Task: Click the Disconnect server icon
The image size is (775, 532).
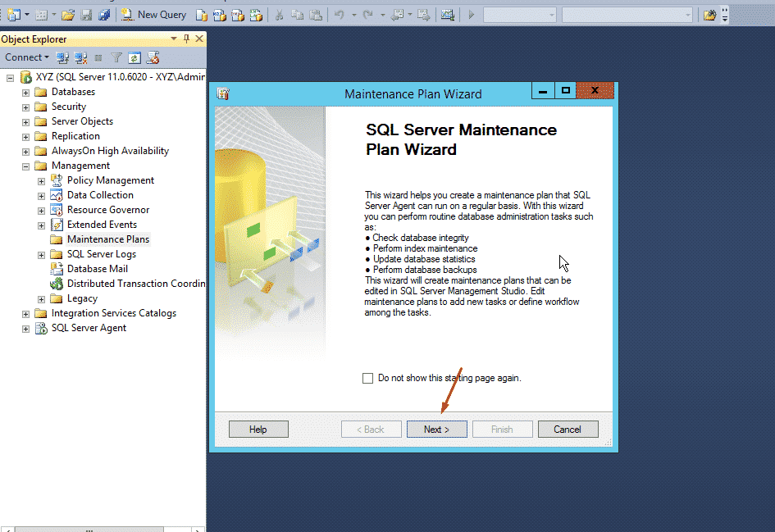Action: [80, 57]
